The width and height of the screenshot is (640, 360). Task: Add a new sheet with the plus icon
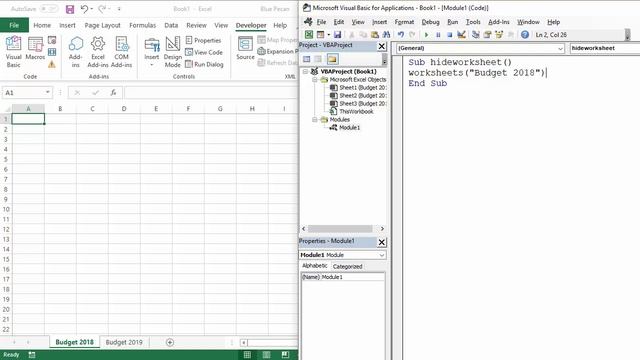click(x=170, y=342)
